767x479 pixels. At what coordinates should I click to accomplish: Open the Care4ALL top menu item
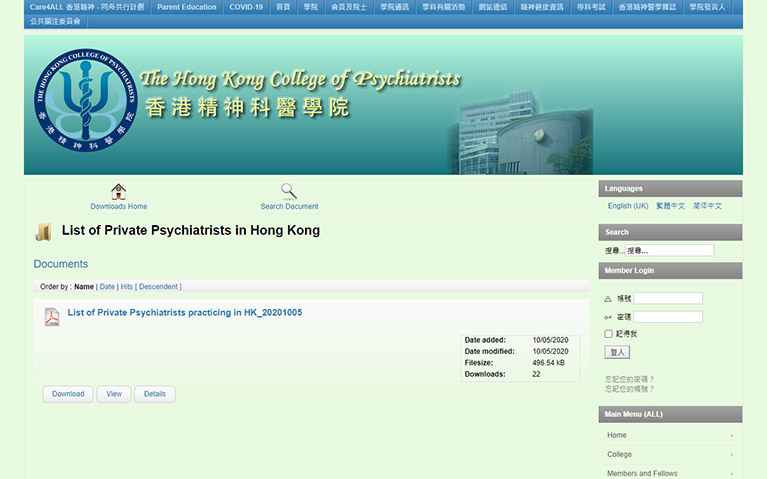tap(87, 7)
